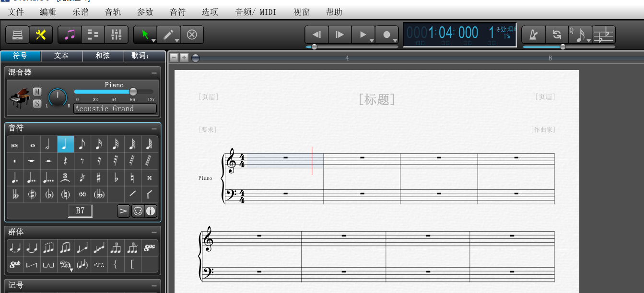Click the record button
The height and width of the screenshot is (293, 644).
386,35
